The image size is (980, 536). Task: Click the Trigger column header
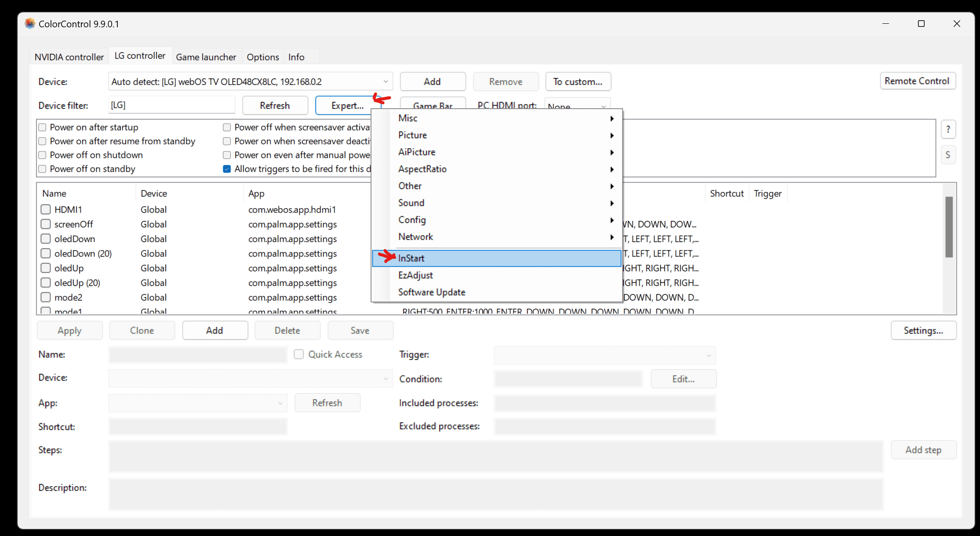click(x=768, y=194)
